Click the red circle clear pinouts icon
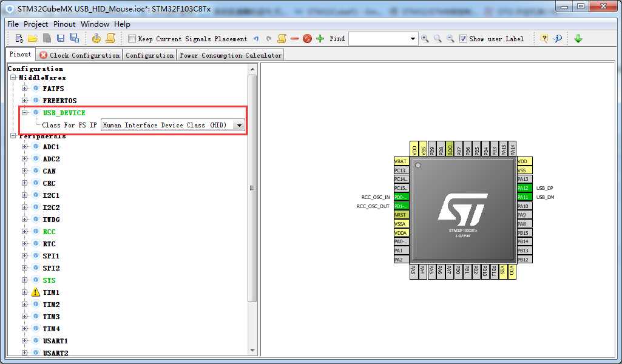This screenshot has width=622, height=364. point(307,38)
